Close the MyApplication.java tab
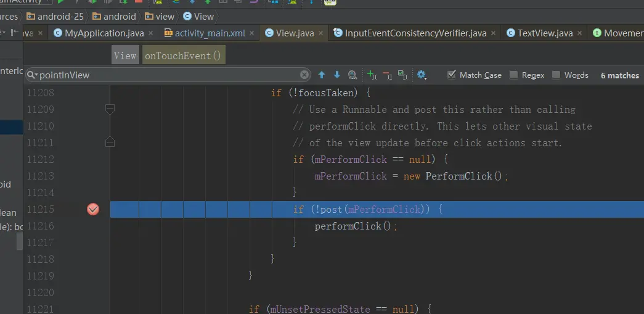The width and height of the screenshot is (644, 314). pyautogui.click(x=150, y=33)
